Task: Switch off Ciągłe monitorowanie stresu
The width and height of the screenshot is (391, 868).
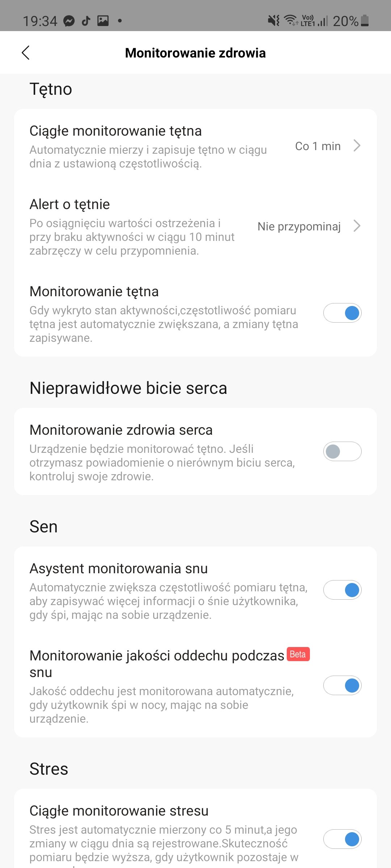Action: point(342,839)
